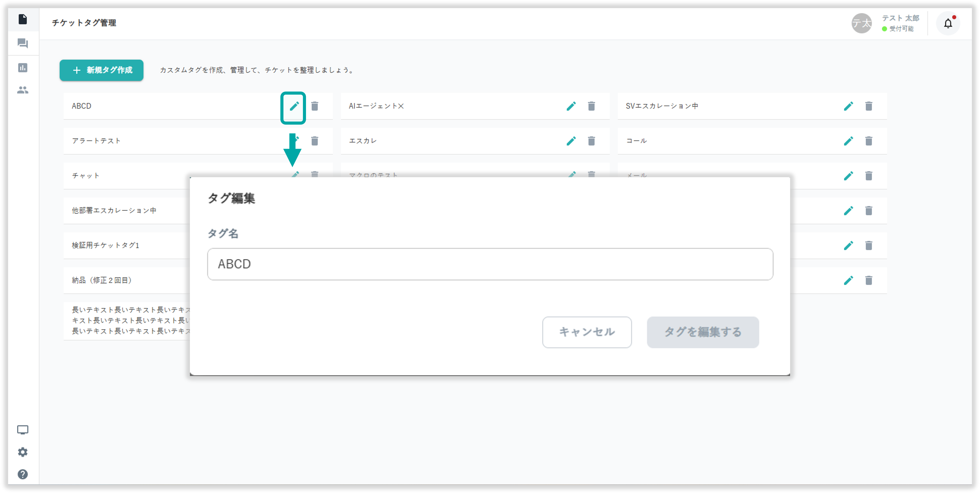Click the タグを編集する button

(x=703, y=332)
